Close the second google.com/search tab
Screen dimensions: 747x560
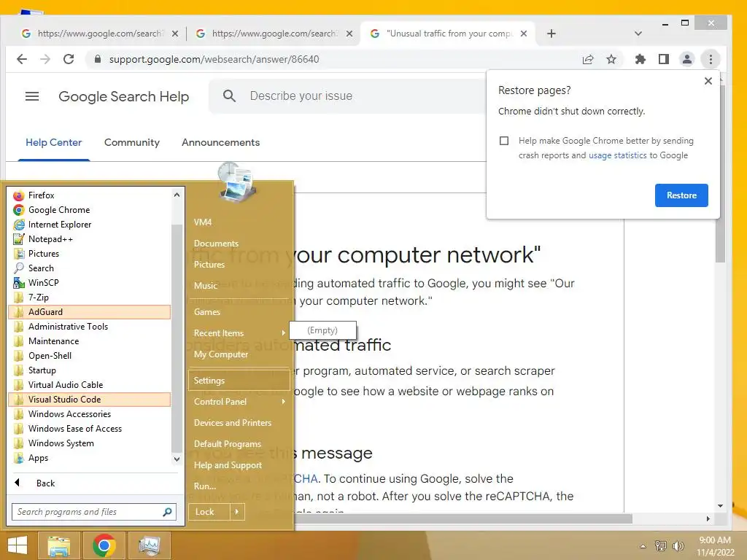(x=349, y=34)
